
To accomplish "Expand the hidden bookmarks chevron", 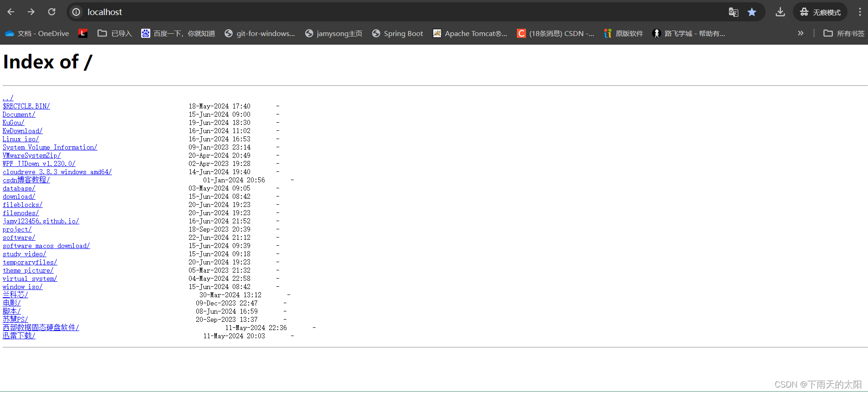I will point(801,33).
